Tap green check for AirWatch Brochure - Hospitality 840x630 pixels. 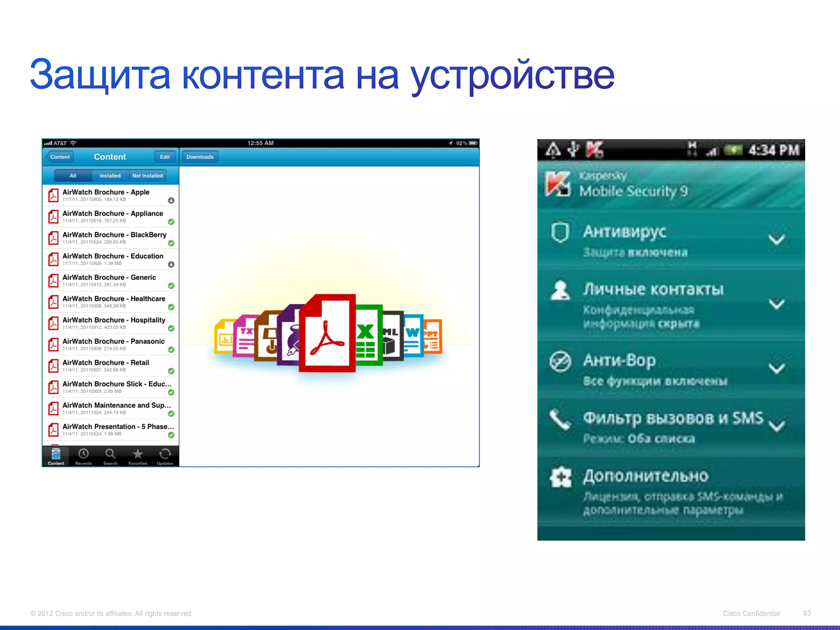171,329
